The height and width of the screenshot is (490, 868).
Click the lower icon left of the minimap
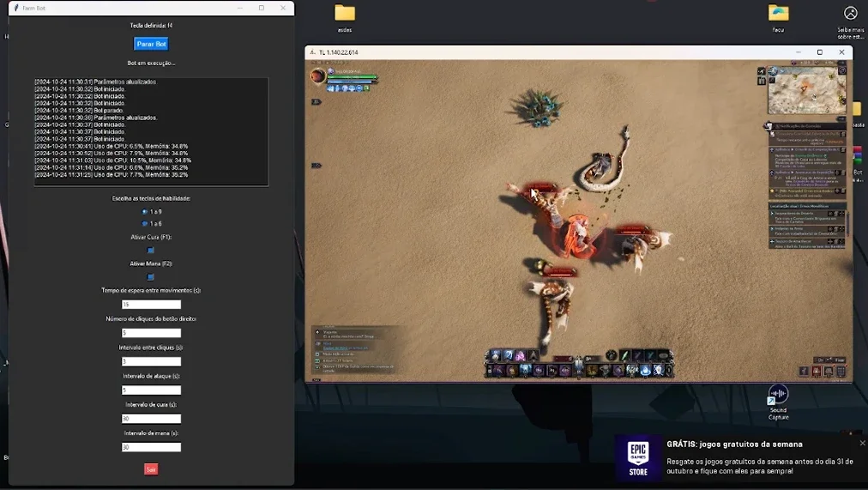[762, 81]
